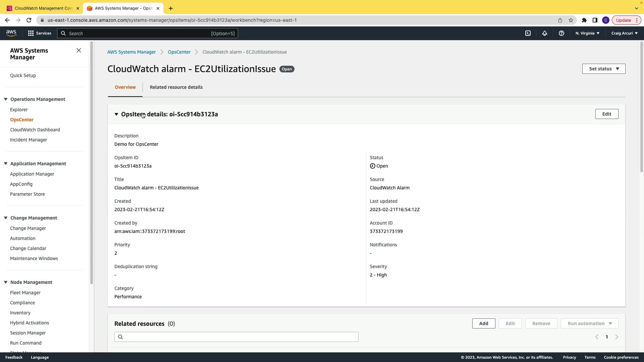Collapse Operations Management sidebar group

point(6,99)
